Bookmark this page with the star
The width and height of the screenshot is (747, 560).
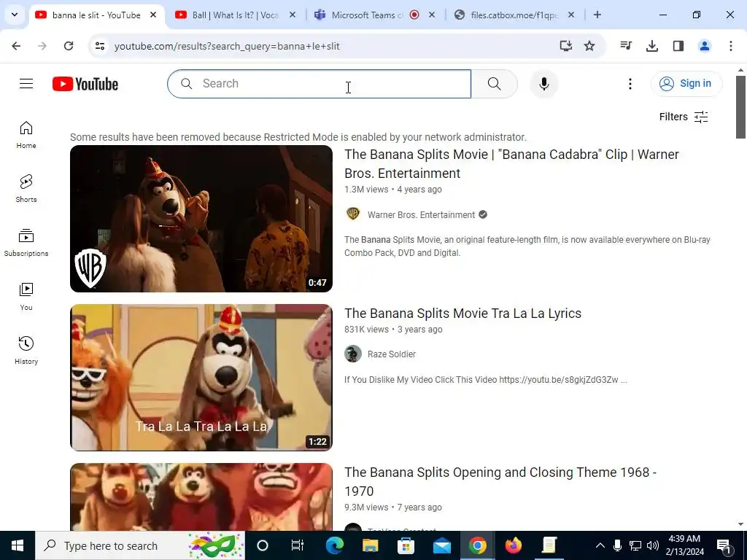pyautogui.click(x=589, y=46)
